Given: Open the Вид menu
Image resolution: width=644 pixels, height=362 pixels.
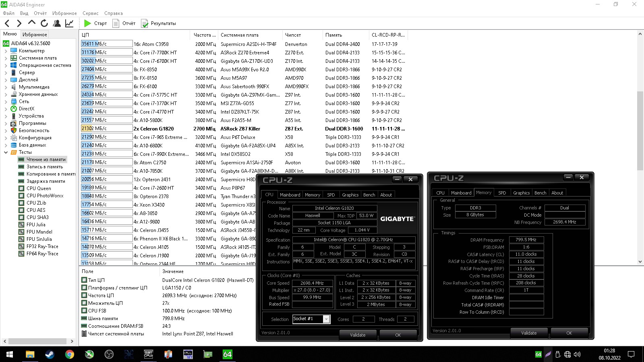Looking at the screenshot, I should (x=24, y=13).
